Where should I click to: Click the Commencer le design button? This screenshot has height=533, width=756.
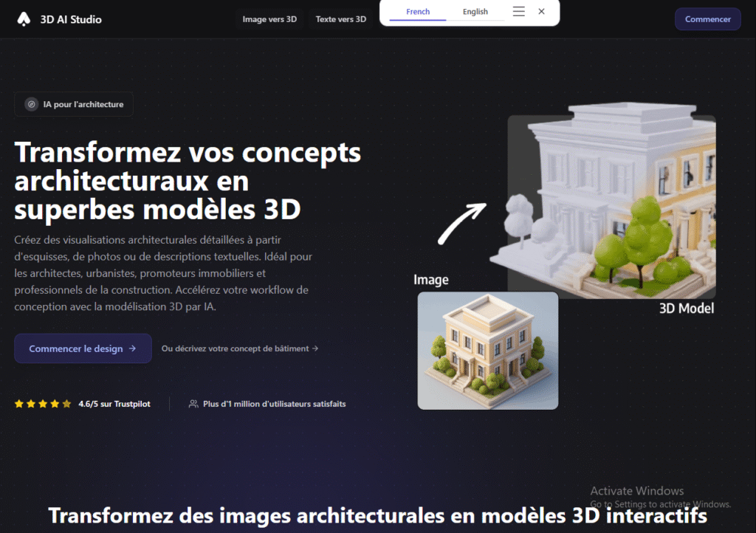coord(83,348)
